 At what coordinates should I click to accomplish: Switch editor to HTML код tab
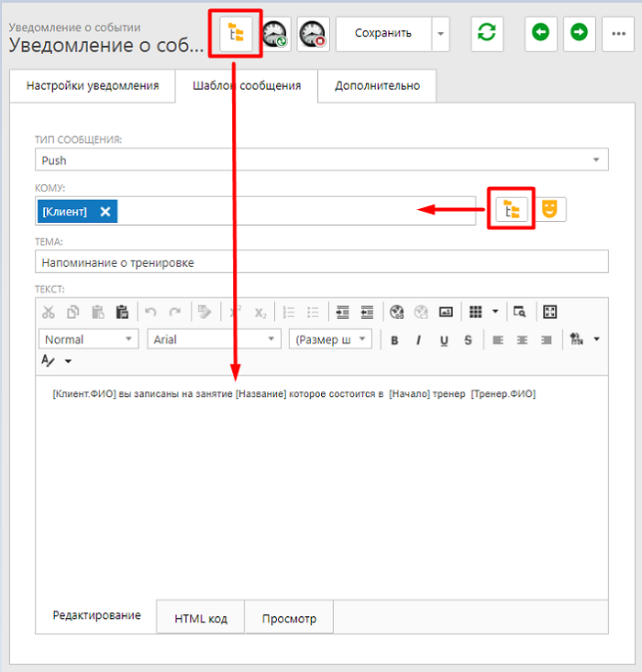tap(201, 619)
